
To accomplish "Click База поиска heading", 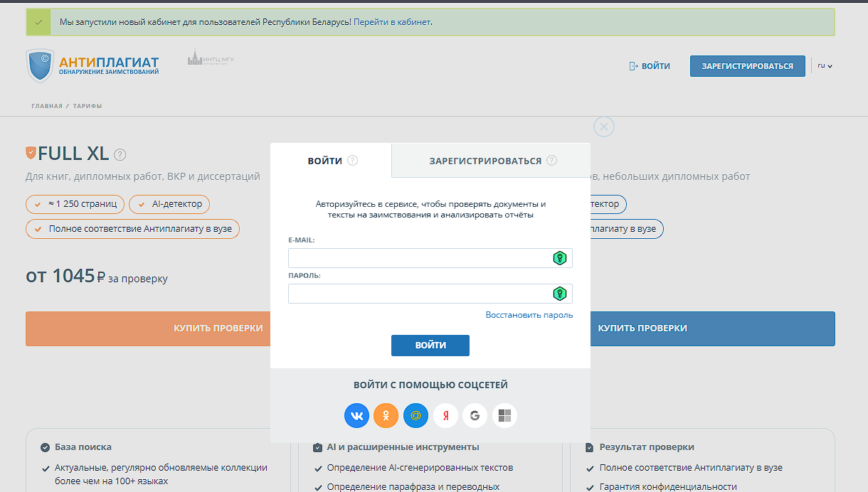I will pos(83,447).
